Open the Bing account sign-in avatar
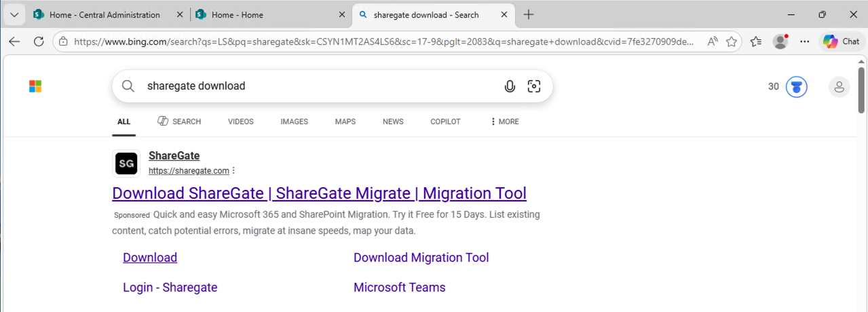This screenshot has width=868, height=312. pyautogui.click(x=839, y=87)
